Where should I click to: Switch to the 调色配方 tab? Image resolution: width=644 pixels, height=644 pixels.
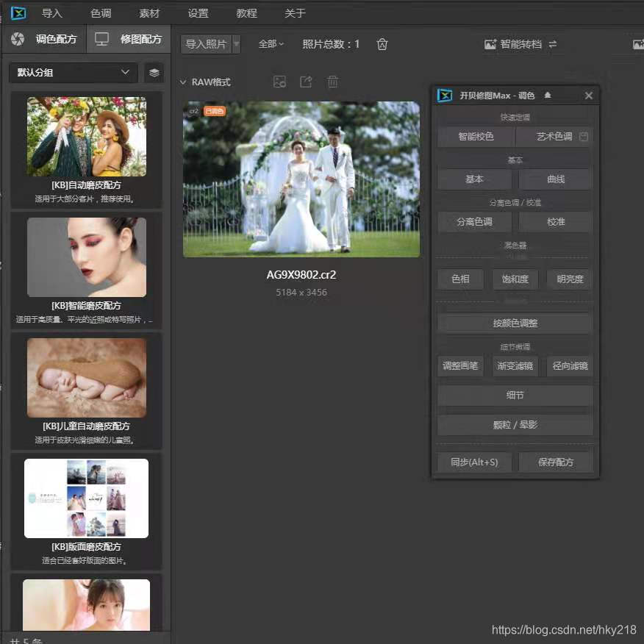click(44, 39)
